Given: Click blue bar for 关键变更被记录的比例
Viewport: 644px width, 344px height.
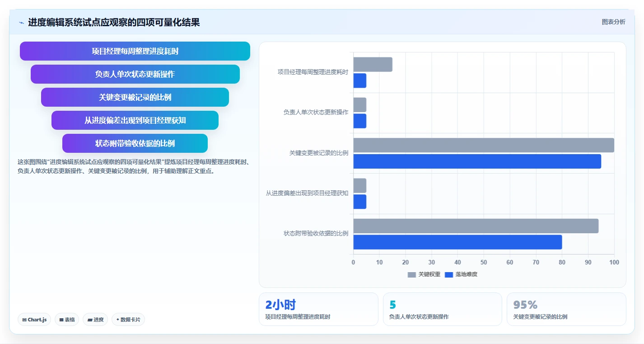Looking at the screenshot, I should click(x=477, y=161).
